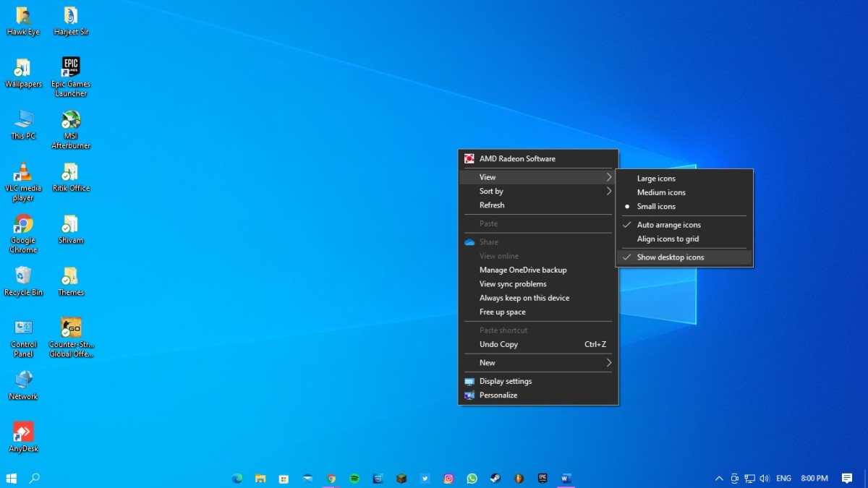Click the 8:00 PM taskbar clock
Viewport: 868px width, 488px height.
coord(814,479)
